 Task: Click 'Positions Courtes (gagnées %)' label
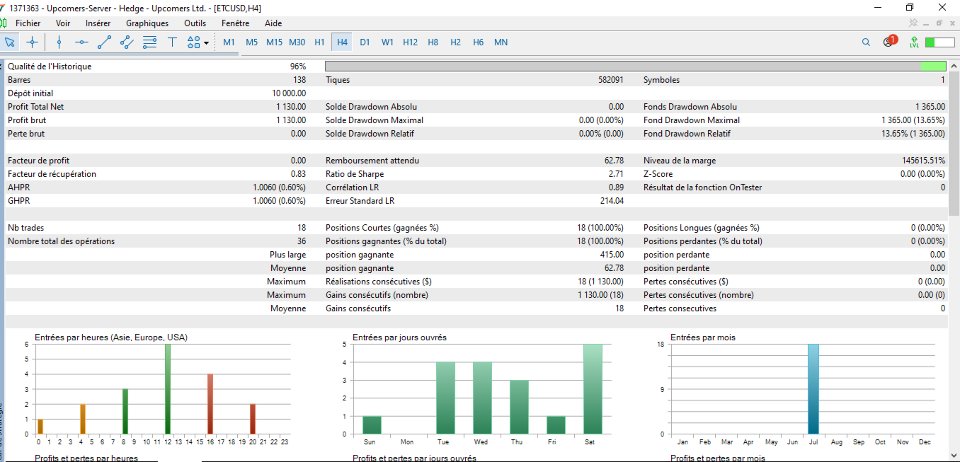tap(384, 228)
